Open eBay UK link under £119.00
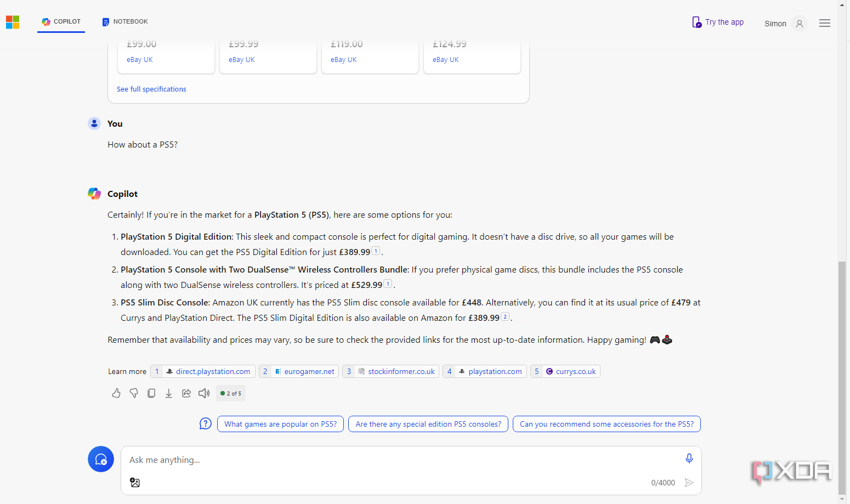Image resolution: width=850 pixels, height=504 pixels. click(x=344, y=60)
